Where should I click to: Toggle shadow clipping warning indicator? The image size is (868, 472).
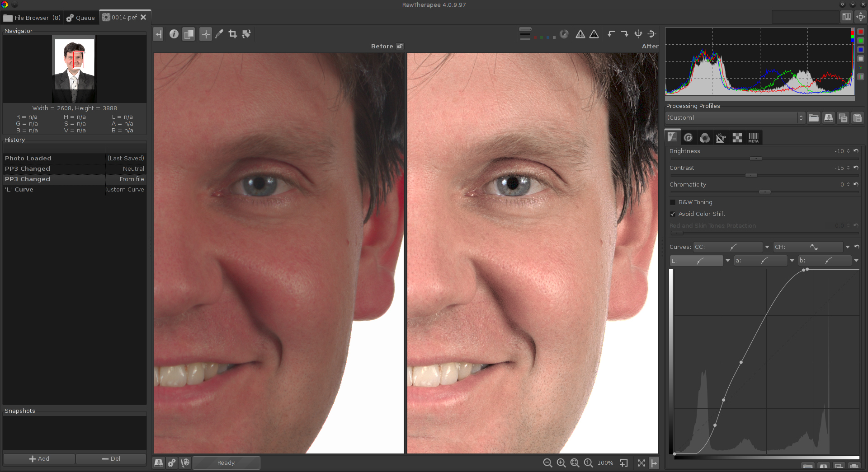[x=580, y=34]
